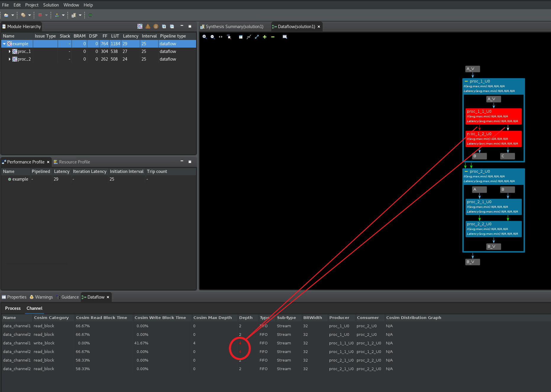
Task: Switch to the Warnings tab
Action: point(41,297)
